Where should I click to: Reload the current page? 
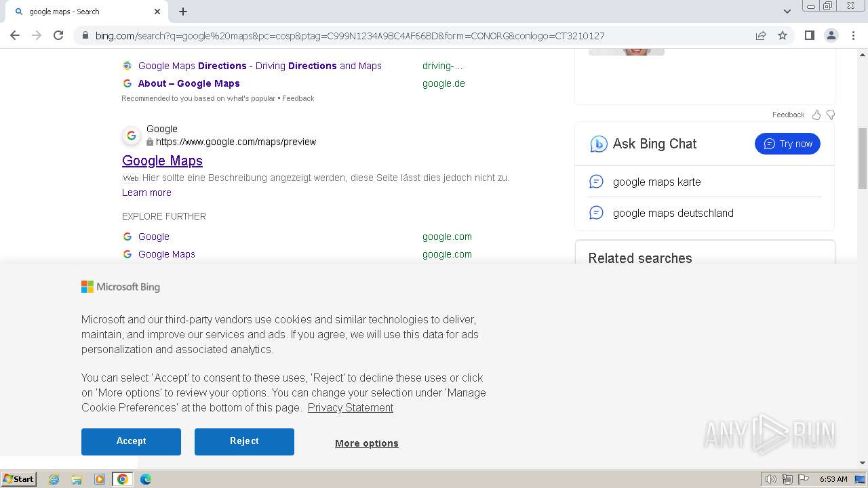pyautogui.click(x=58, y=35)
